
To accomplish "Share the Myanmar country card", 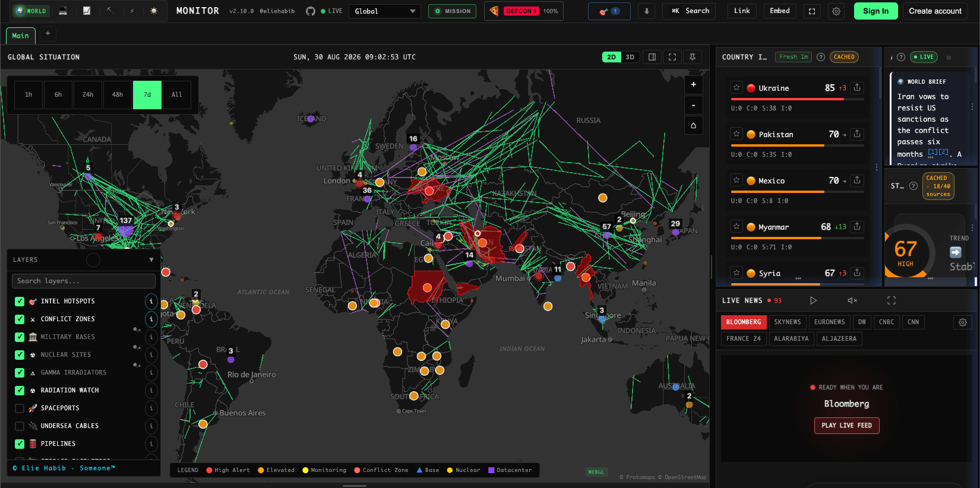I will tap(857, 227).
